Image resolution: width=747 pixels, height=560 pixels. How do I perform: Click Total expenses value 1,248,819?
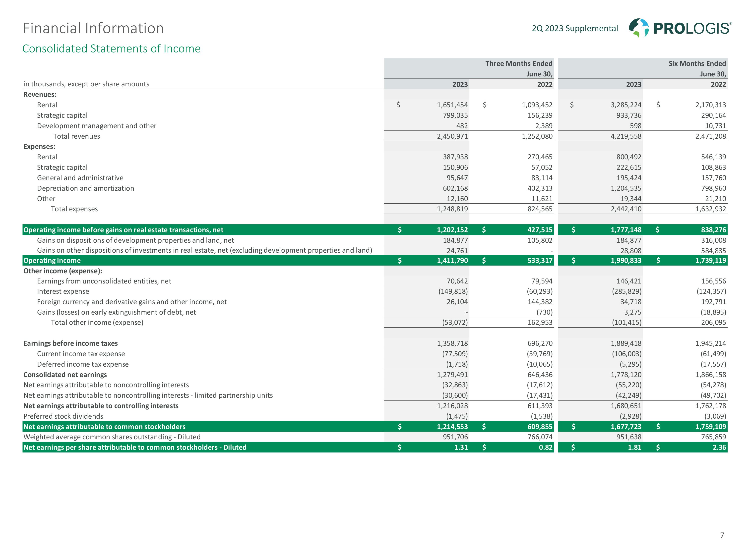452,209
